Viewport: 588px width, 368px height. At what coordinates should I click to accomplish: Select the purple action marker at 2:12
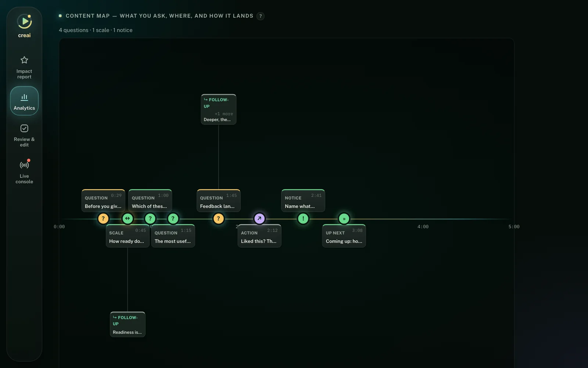click(259, 219)
